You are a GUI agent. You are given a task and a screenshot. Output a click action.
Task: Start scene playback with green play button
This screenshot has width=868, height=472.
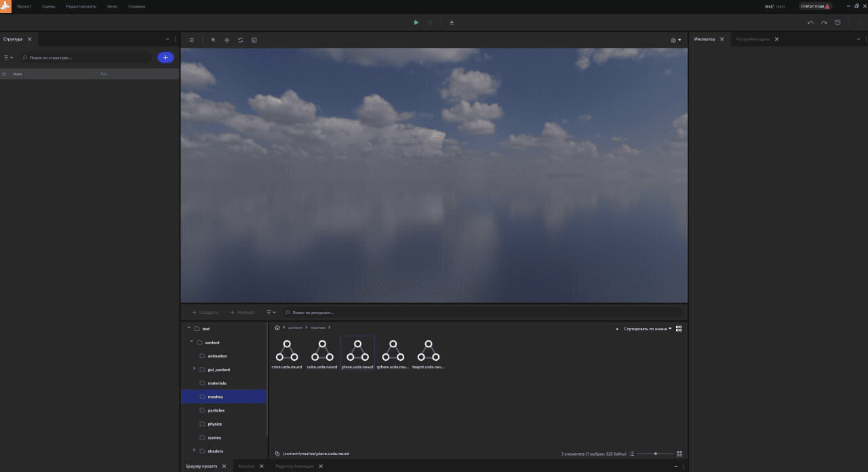coord(416,22)
